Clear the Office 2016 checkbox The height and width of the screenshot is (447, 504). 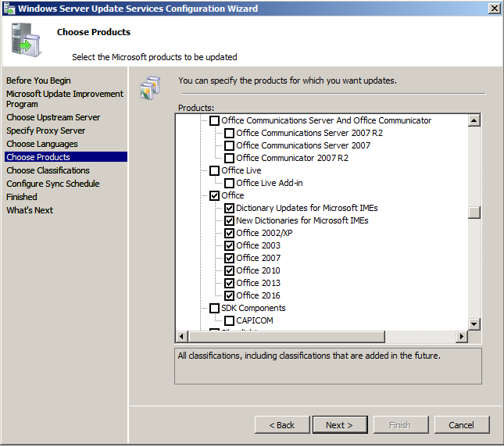[229, 296]
